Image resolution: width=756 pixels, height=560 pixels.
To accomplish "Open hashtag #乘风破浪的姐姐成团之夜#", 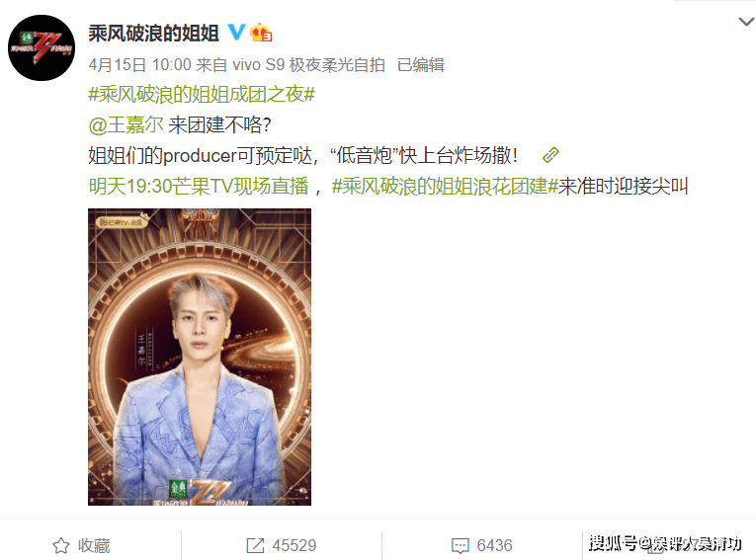I will point(202,94).
